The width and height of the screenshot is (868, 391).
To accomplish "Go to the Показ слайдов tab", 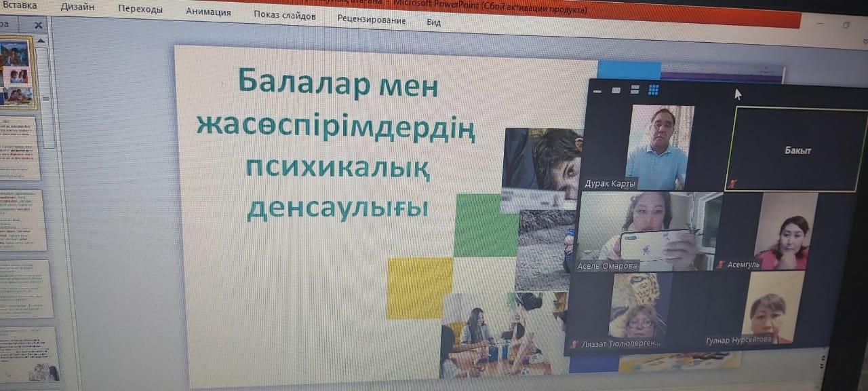I will [284, 15].
